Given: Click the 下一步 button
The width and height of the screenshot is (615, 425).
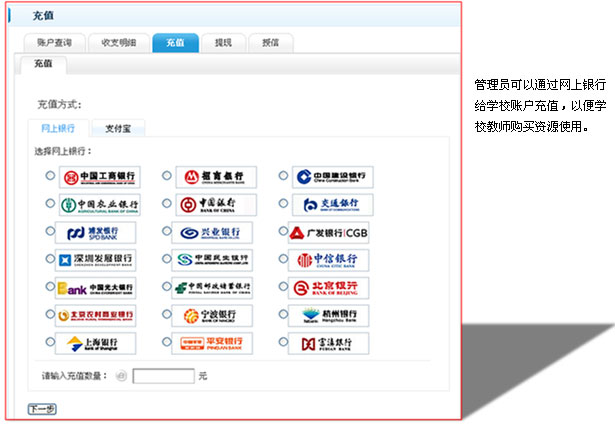Looking at the screenshot, I should 42,409.
